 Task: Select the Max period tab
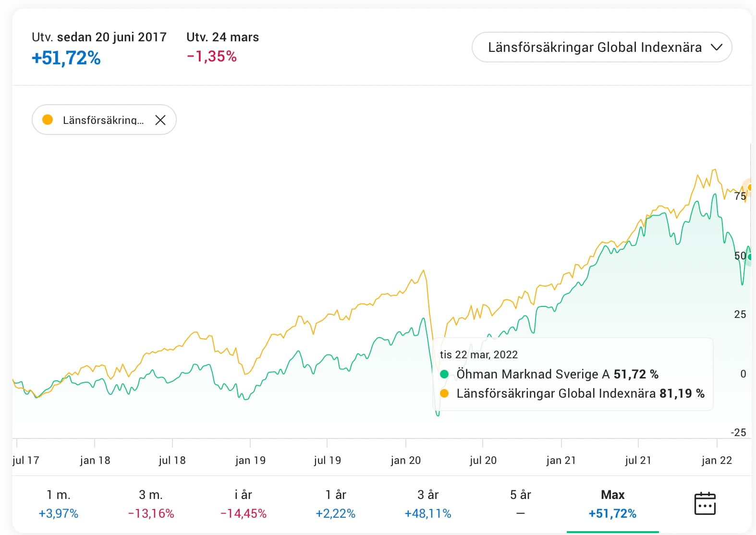[x=612, y=504]
